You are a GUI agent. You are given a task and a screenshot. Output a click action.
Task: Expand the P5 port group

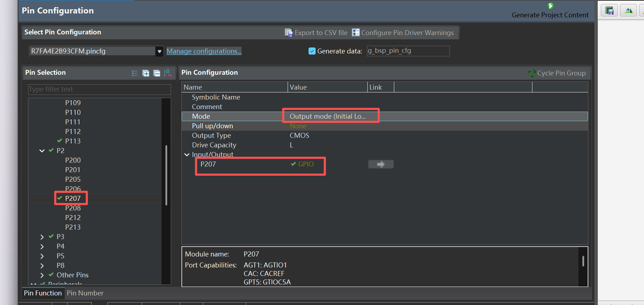click(x=42, y=256)
